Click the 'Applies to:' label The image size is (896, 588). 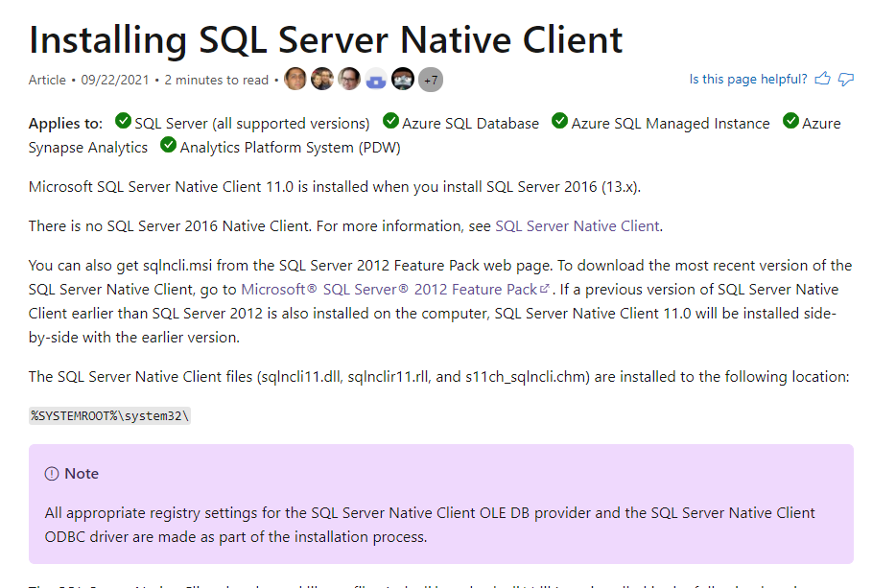pos(66,124)
